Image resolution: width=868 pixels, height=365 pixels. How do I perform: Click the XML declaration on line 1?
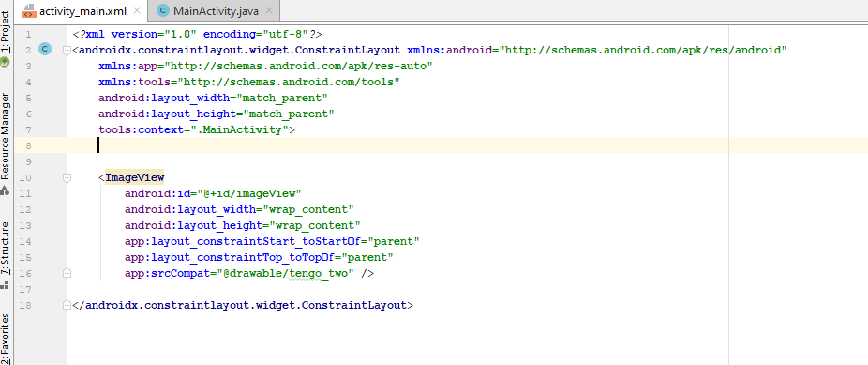197,35
